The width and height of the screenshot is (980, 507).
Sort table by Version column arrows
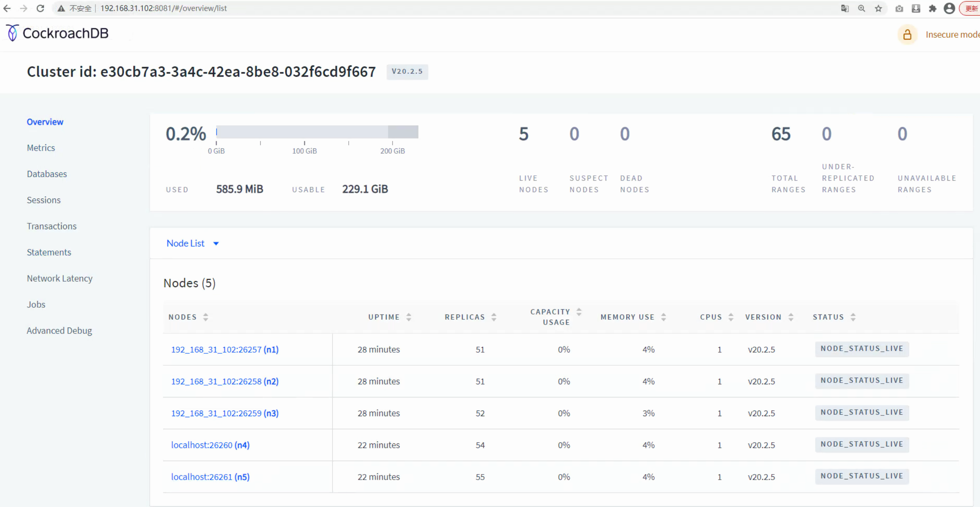(x=791, y=317)
